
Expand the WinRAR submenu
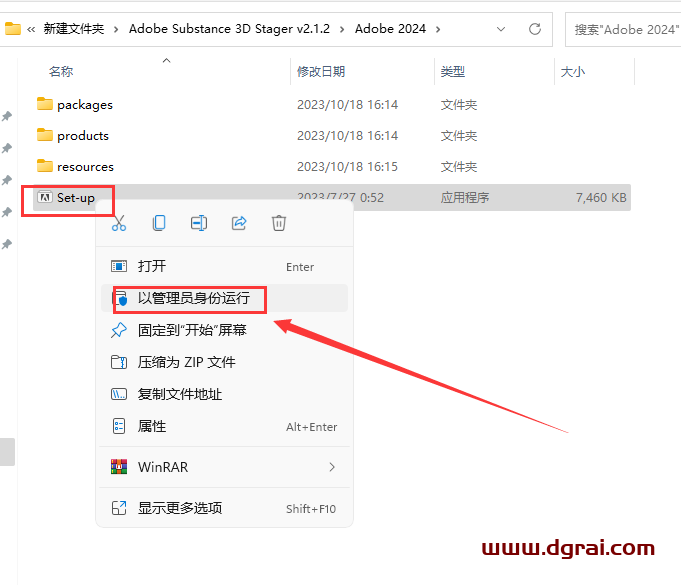224,467
